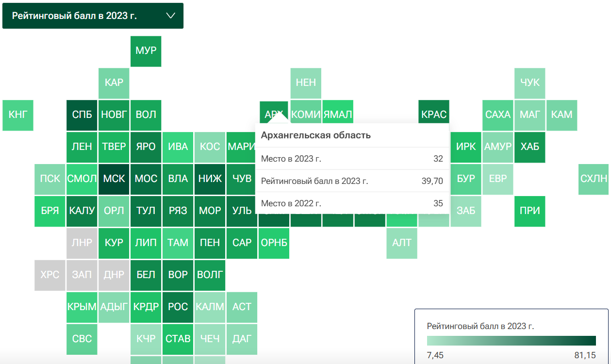Screen dimensions: 611x364
Task: Click the gradient legend color bar
Action: pos(511,340)
